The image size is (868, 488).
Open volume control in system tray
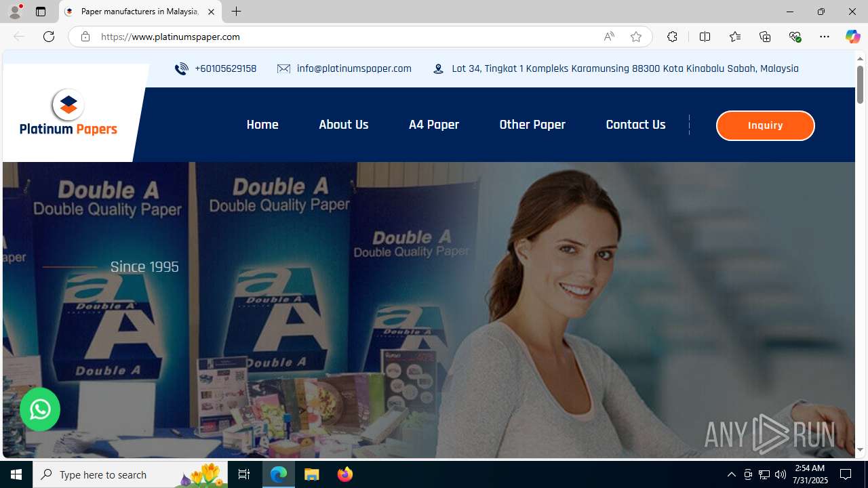pos(781,474)
